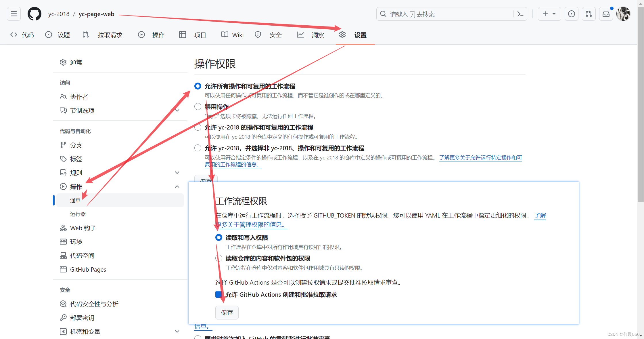Switch to the 拉取请求 tab
The height and width of the screenshot is (339, 644).
click(102, 35)
